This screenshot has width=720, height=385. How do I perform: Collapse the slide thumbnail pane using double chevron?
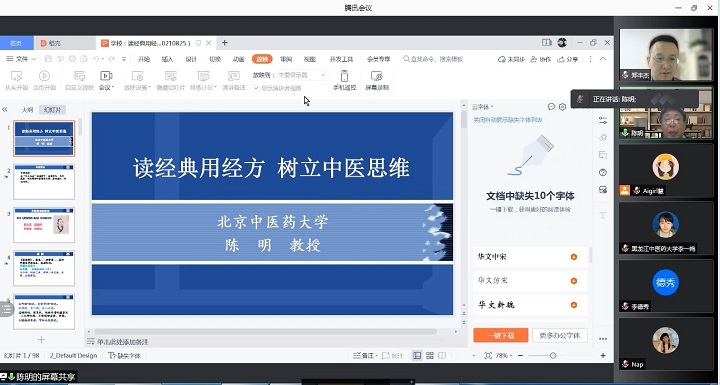[x=5, y=109]
